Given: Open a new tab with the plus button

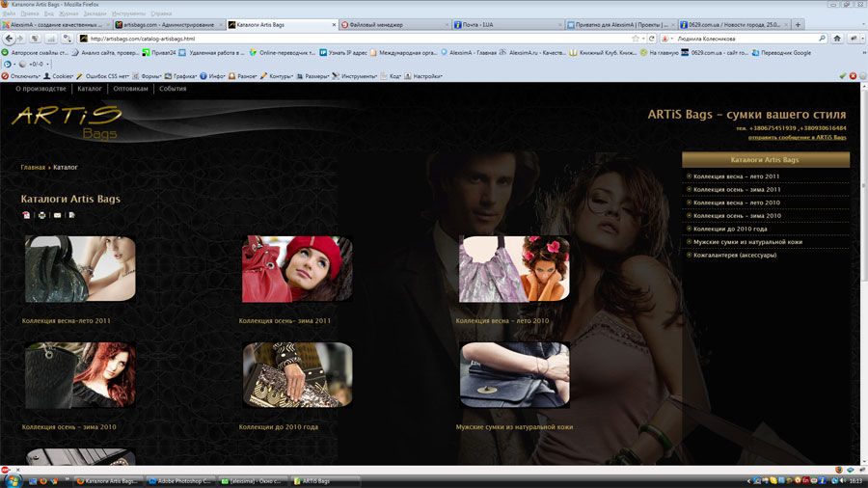Looking at the screenshot, I should click(x=798, y=25).
